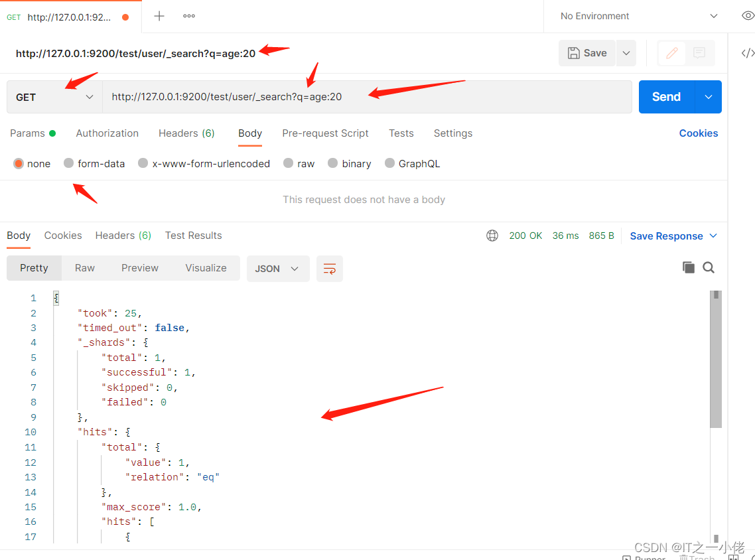The width and height of the screenshot is (755, 560).
Task: Select the none body type radio
Action: (x=19, y=164)
